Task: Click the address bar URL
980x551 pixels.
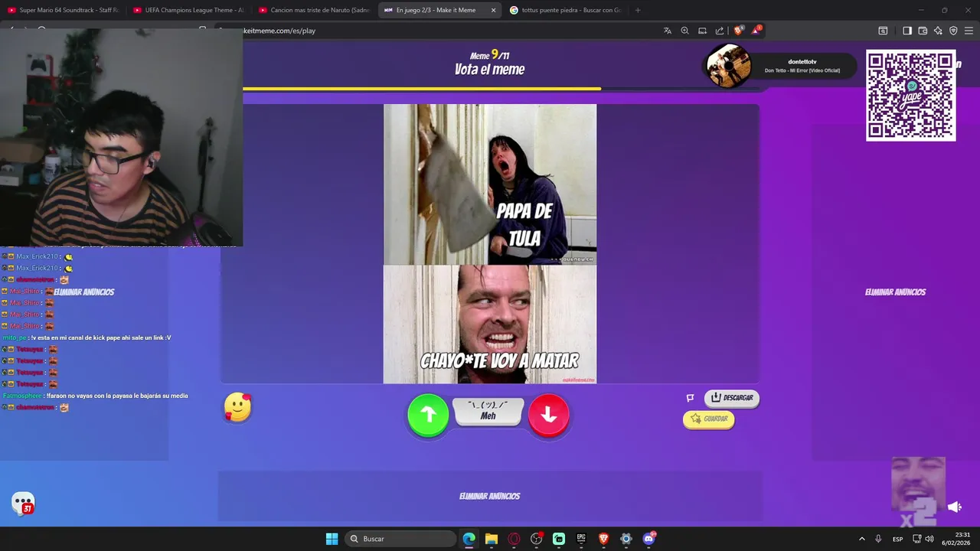Action: (279, 31)
